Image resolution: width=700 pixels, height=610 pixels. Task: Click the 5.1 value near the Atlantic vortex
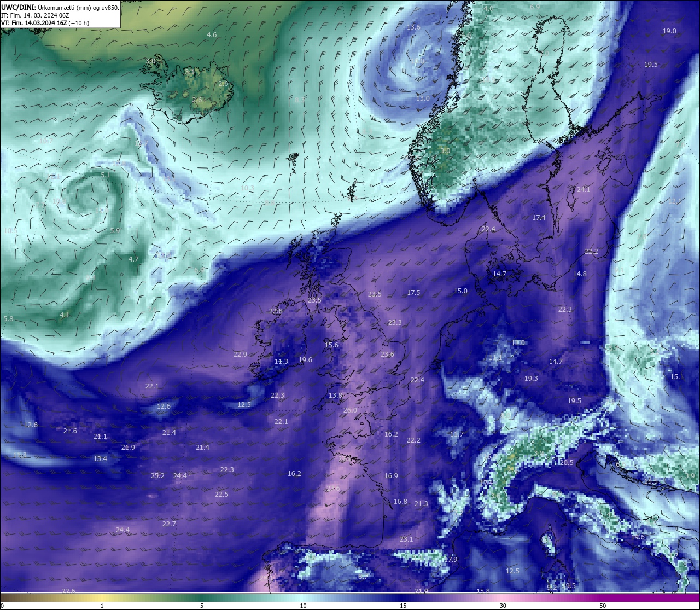[106, 175]
